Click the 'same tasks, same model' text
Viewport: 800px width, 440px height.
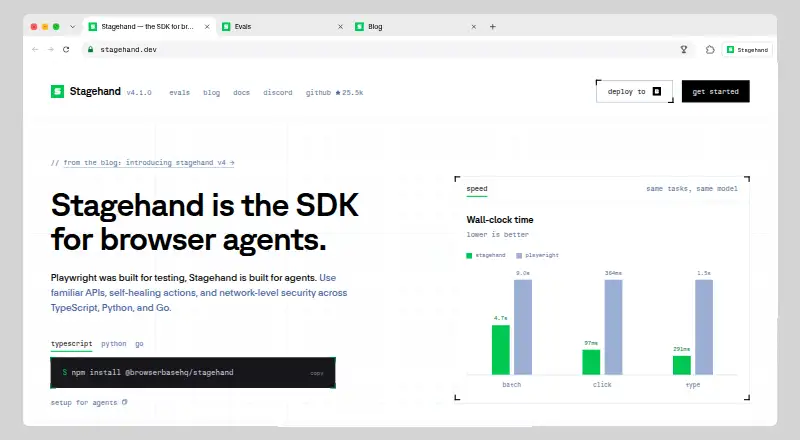(692, 188)
